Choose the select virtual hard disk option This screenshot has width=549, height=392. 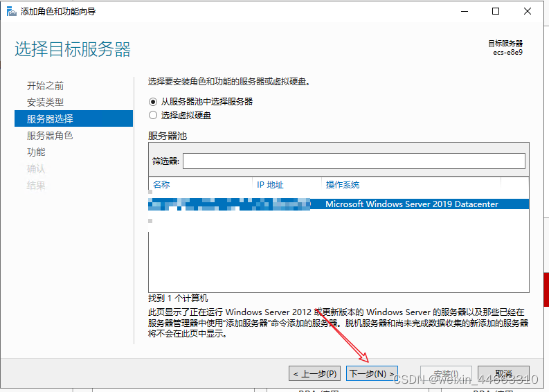pyautogui.click(x=180, y=115)
